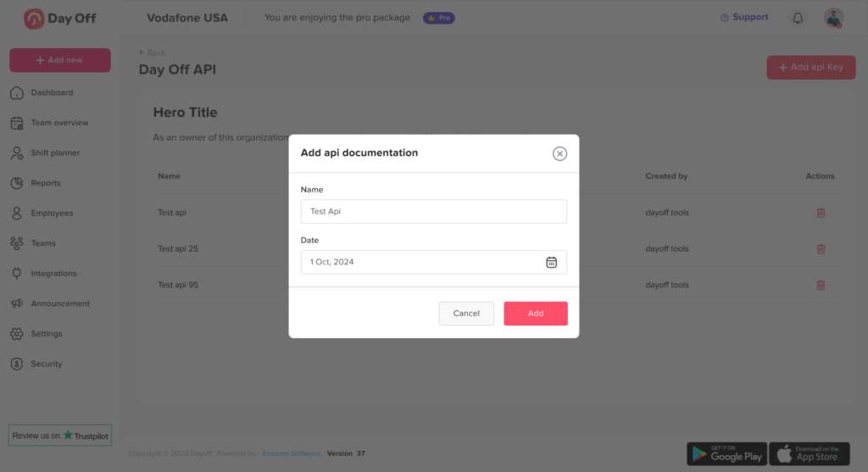Click the Support link
Image resolution: width=868 pixels, height=472 pixels.
coord(744,17)
